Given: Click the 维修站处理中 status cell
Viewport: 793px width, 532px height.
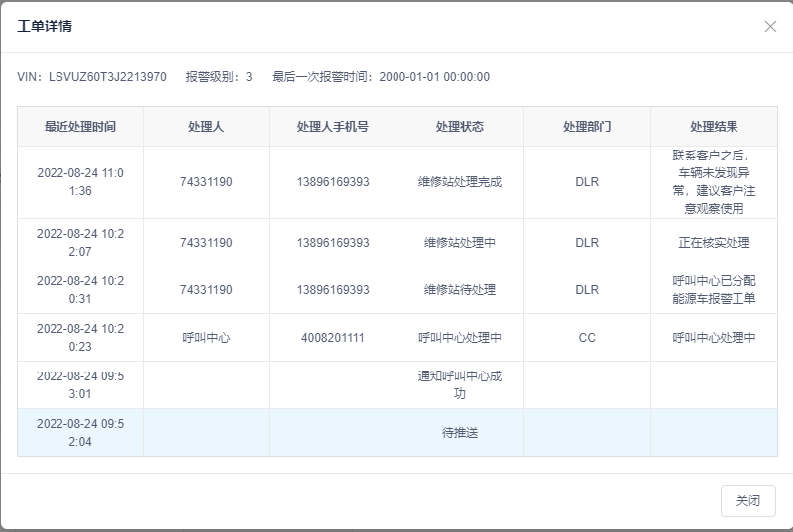Looking at the screenshot, I should 460,243.
